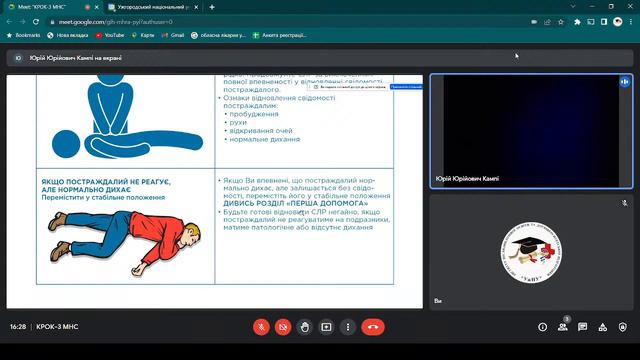Open the Present now screen-share button
This screenshot has height=360, width=640.
326,327
